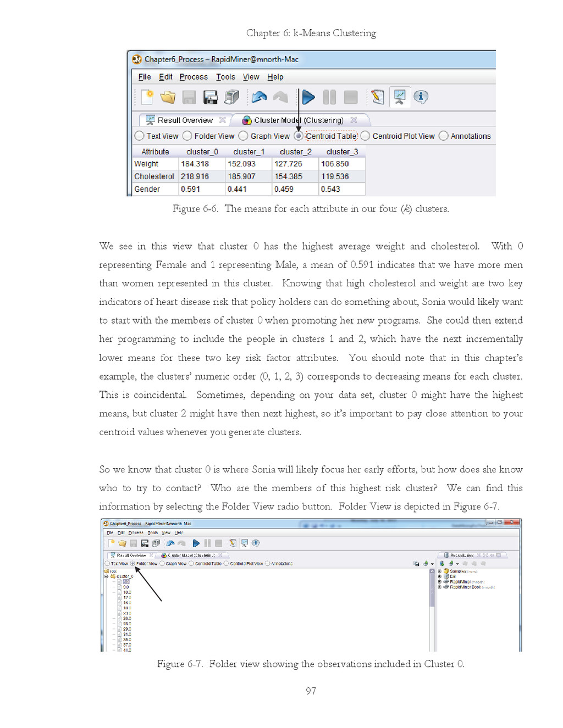Click the 0.591 Gender cell
Image resolution: width=563 pixels, height=728 pixels.
click(x=202, y=189)
